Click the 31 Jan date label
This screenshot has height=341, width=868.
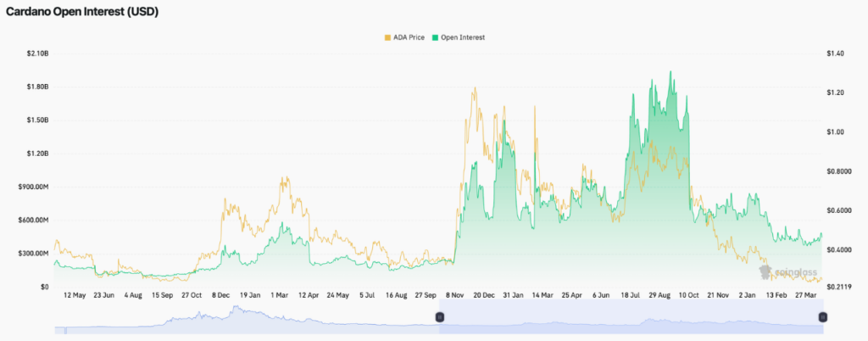pyautogui.click(x=514, y=295)
